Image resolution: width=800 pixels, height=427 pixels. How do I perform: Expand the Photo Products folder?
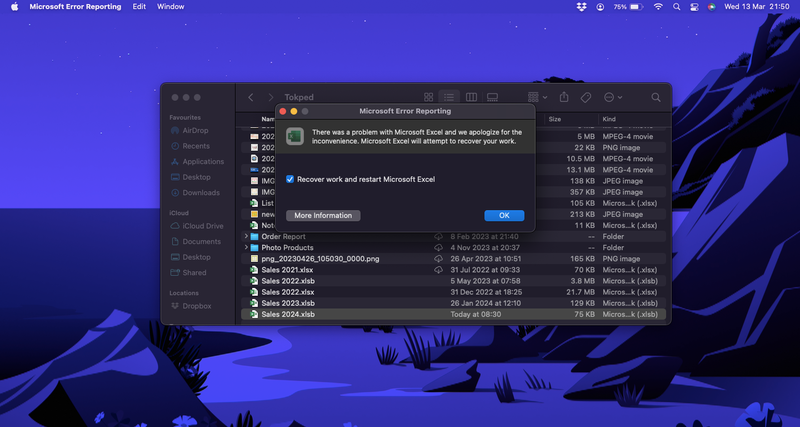[x=246, y=247]
